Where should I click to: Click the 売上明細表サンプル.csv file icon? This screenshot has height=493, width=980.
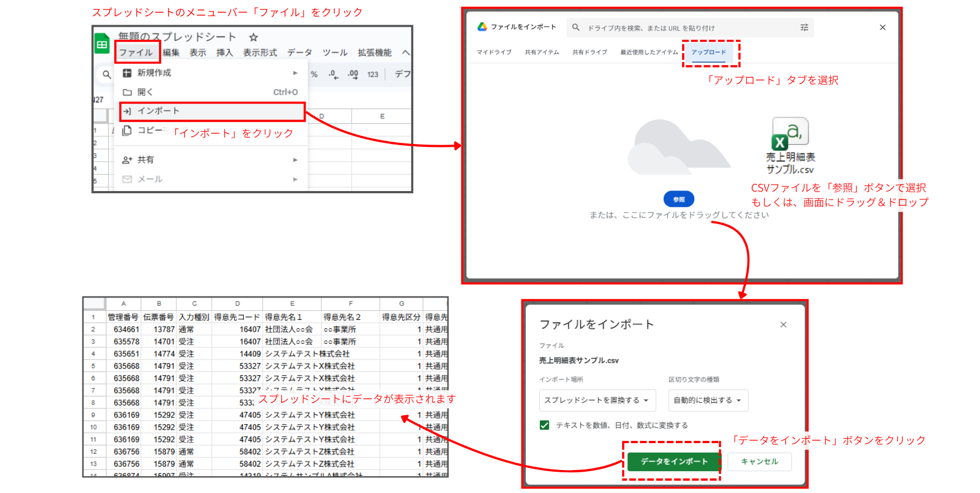pos(790,134)
